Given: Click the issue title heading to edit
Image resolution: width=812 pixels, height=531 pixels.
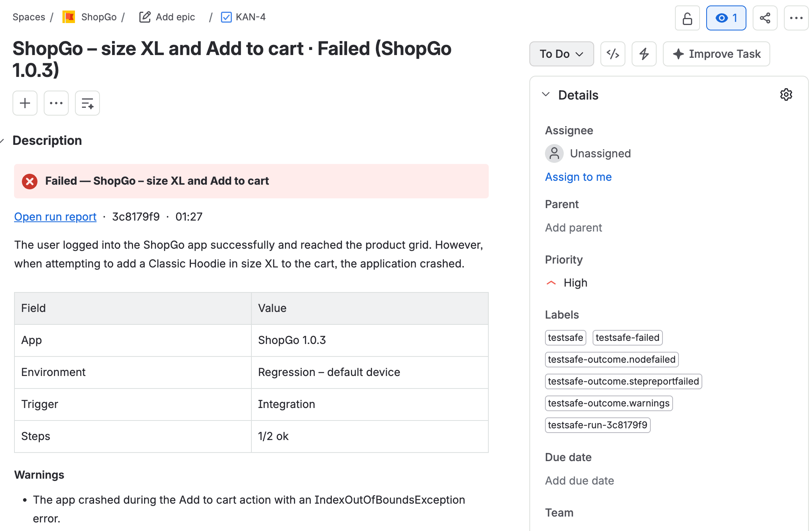Looking at the screenshot, I should (232, 59).
